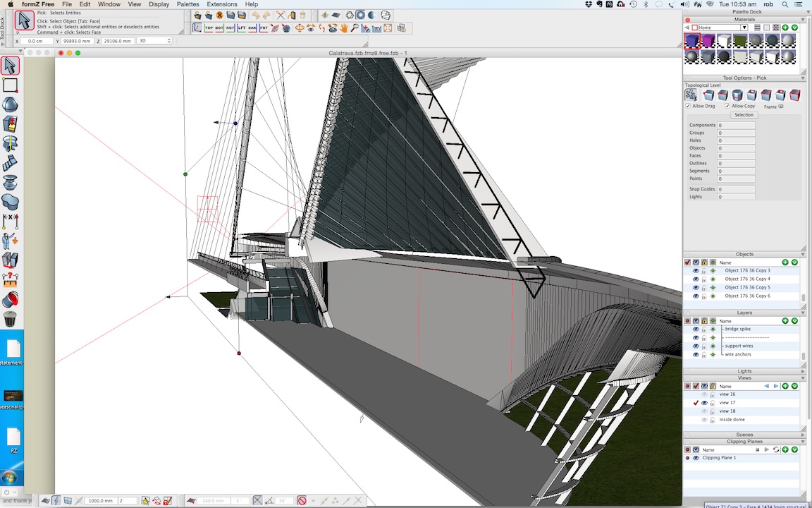The height and width of the screenshot is (508, 812).
Task: Expand the Scenes palette
Action: pos(804,435)
